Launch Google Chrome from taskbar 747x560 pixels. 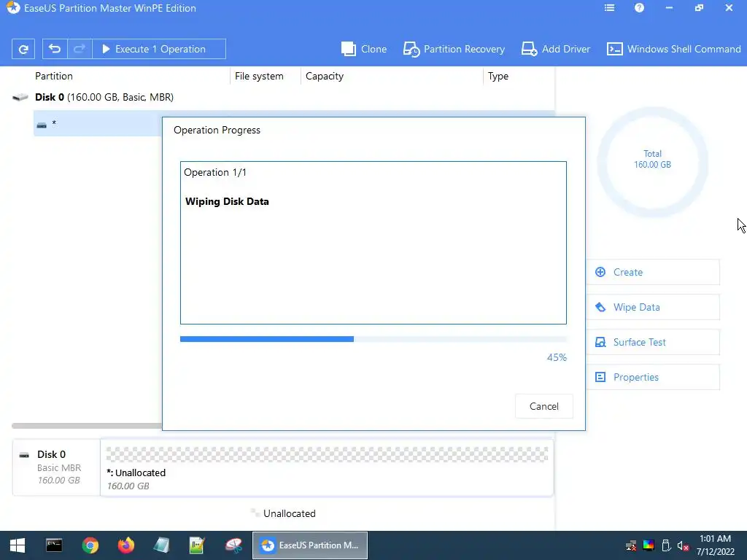(x=90, y=545)
